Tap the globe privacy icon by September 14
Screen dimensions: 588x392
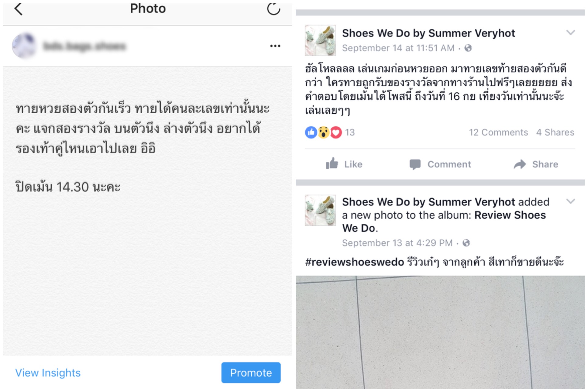click(468, 48)
